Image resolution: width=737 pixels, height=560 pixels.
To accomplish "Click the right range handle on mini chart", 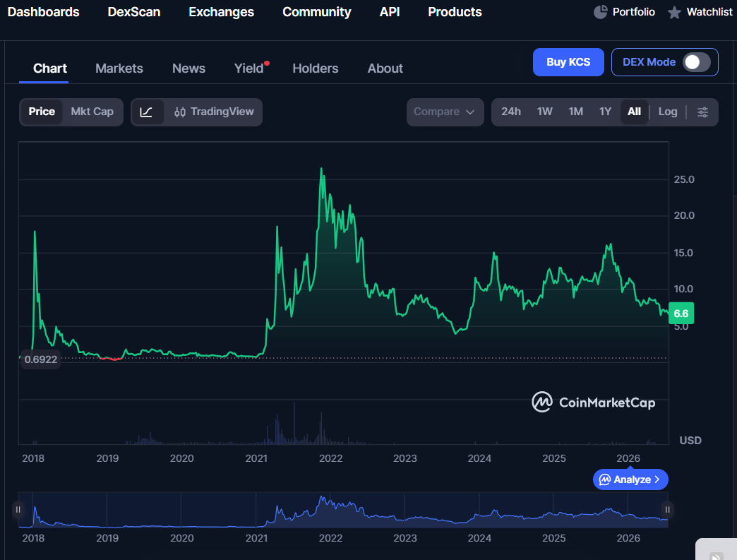I will [x=667, y=509].
